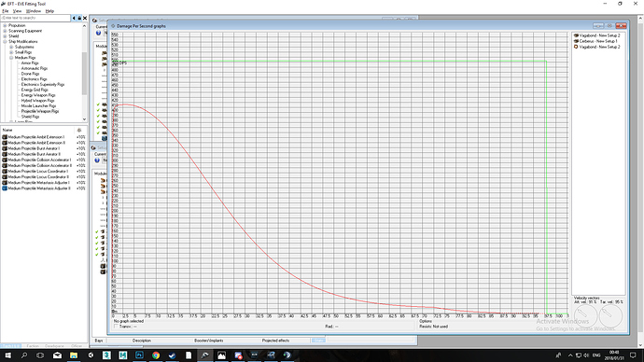Click the back arrow icon beside search
This screenshot has height=362, width=644.
tap(74, 18)
